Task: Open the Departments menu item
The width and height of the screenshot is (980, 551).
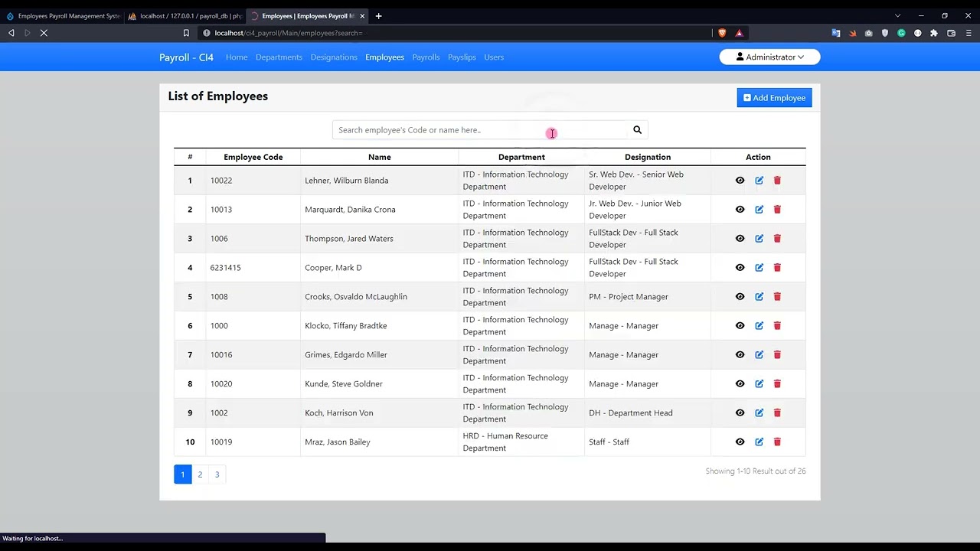Action: [279, 57]
